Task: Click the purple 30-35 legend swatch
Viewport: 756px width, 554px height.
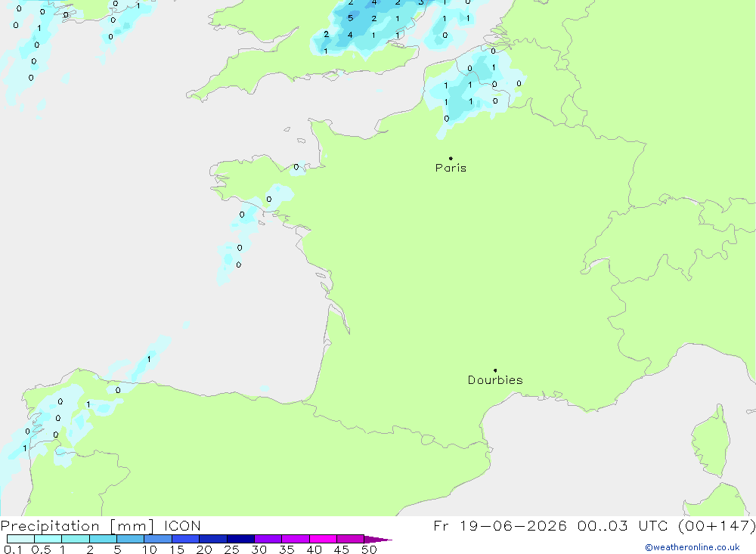Action: tap(268, 539)
